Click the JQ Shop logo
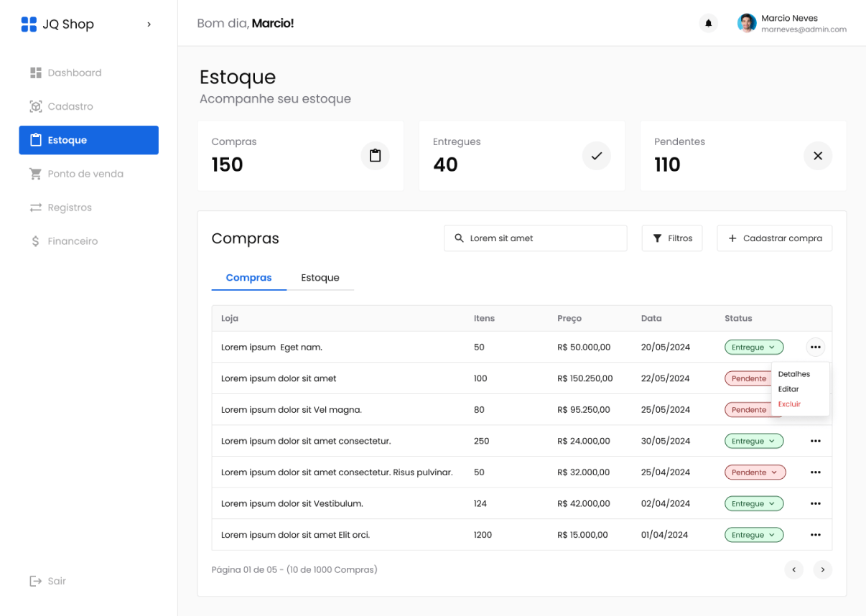866x616 pixels. tap(29, 24)
